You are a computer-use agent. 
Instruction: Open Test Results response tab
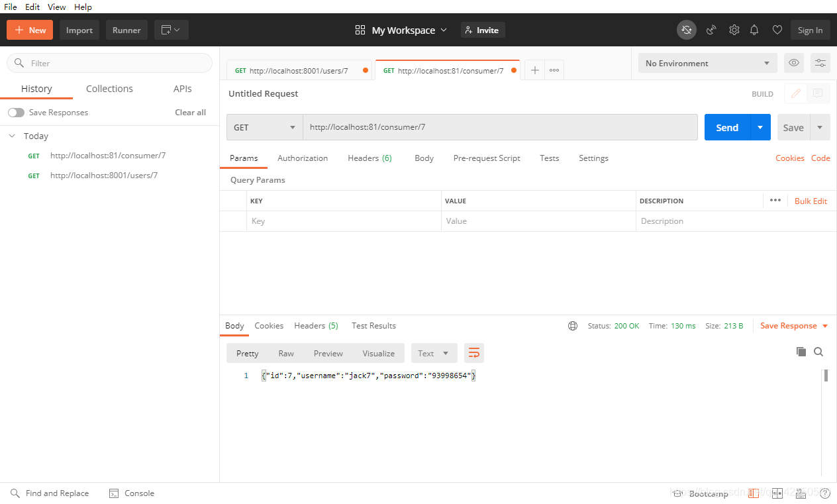pos(373,326)
